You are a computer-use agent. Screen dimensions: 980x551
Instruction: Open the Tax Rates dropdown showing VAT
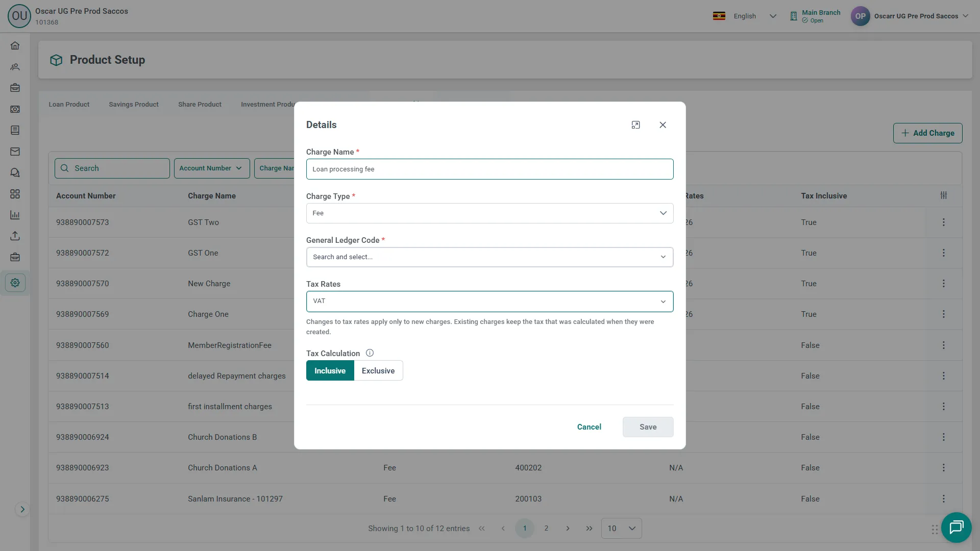coord(489,302)
